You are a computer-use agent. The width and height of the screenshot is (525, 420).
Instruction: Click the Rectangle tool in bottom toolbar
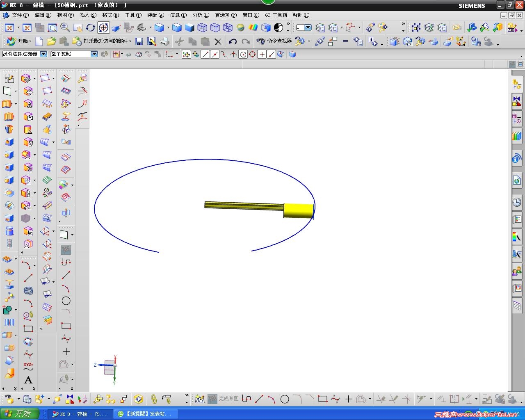pyautogui.click(x=323, y=399)
